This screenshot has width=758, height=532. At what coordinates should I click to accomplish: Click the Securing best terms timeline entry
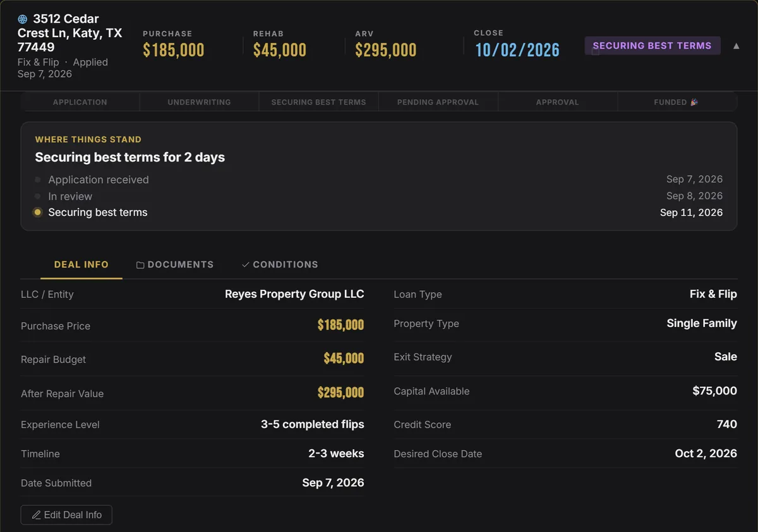click(x=98, y=213)
